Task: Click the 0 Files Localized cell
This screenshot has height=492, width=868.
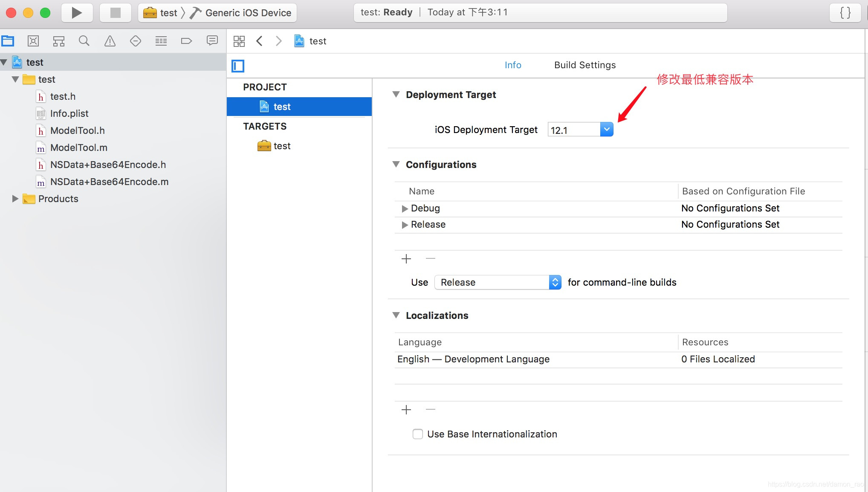Action: point(718,359)
